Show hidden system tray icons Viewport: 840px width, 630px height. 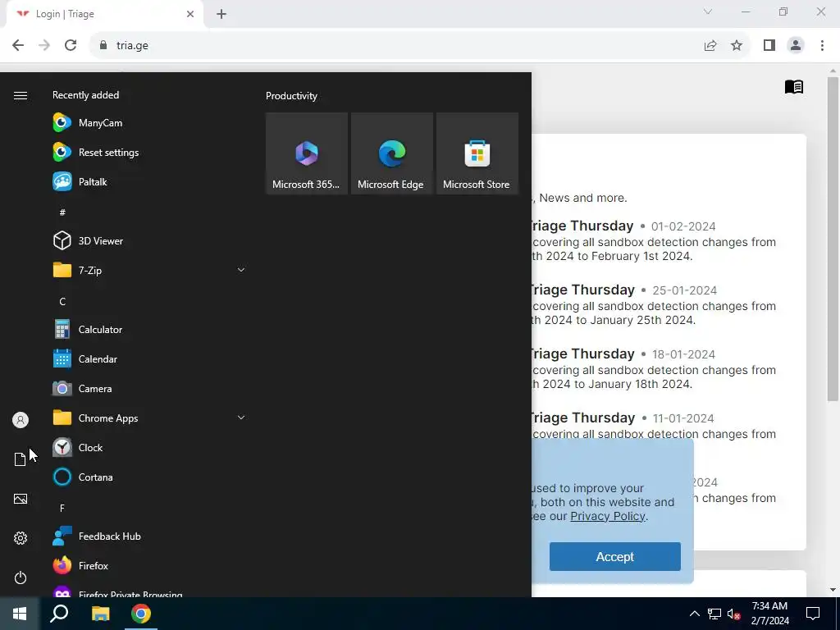[x=694, y=614]
